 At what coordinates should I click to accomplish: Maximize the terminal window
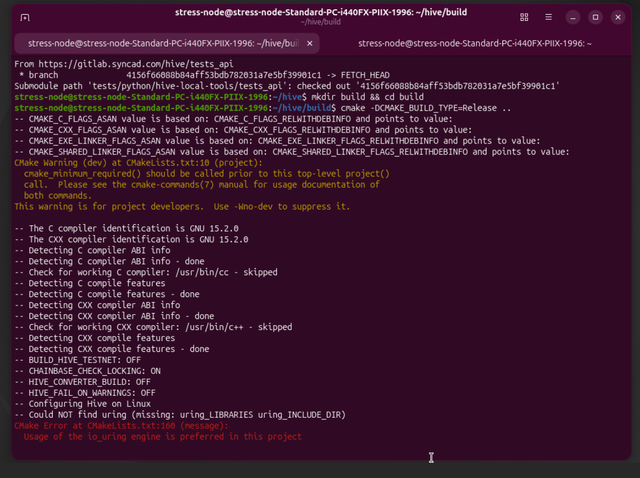tap(595, 17)
